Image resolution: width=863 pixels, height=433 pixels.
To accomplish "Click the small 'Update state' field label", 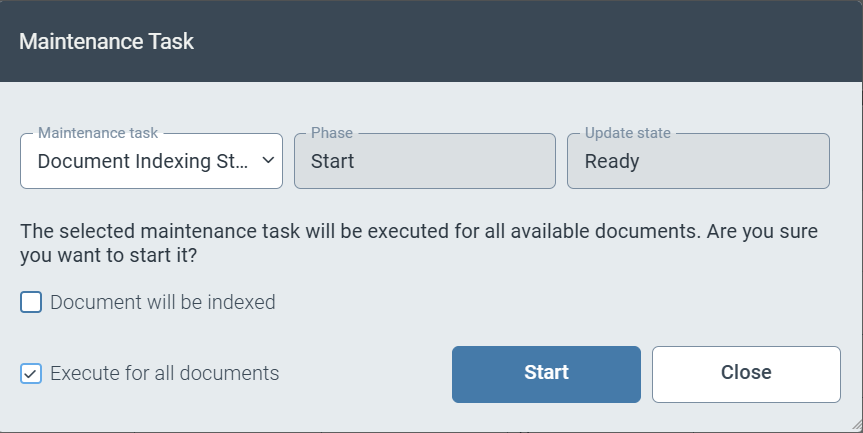I will 627,132.
